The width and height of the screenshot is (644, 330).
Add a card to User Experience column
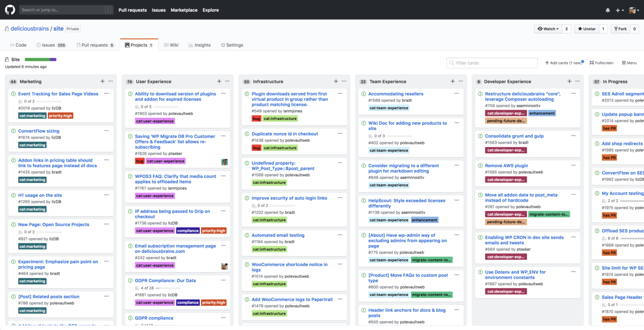(219, 81)
